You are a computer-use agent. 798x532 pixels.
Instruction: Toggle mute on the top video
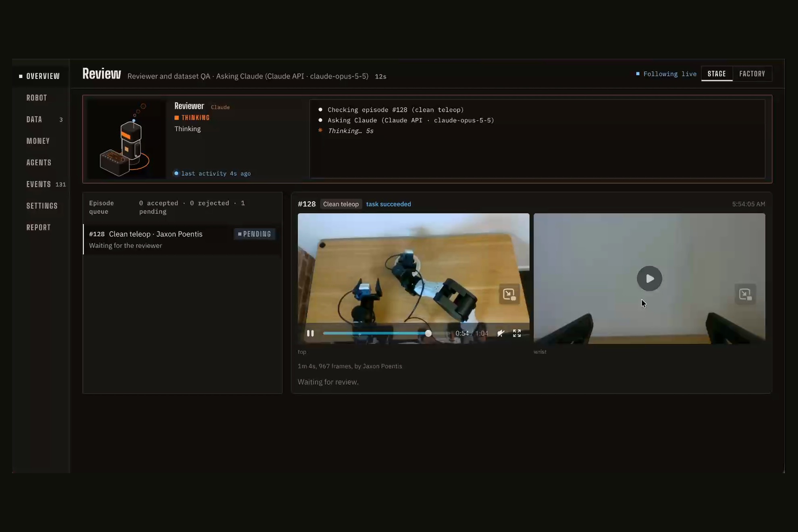[x=501, y=333]
